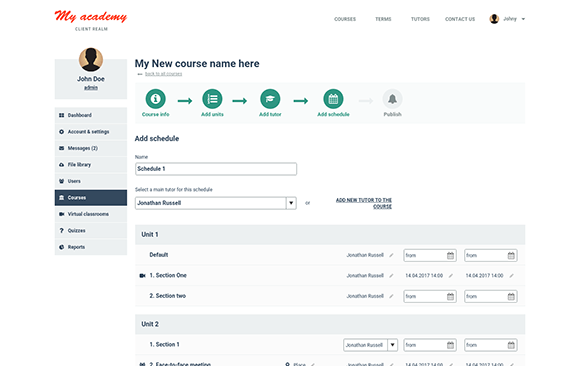Edit tutor pencil on Default row
This screenshot has height=366, width=580.
click(x=391, y=255)
